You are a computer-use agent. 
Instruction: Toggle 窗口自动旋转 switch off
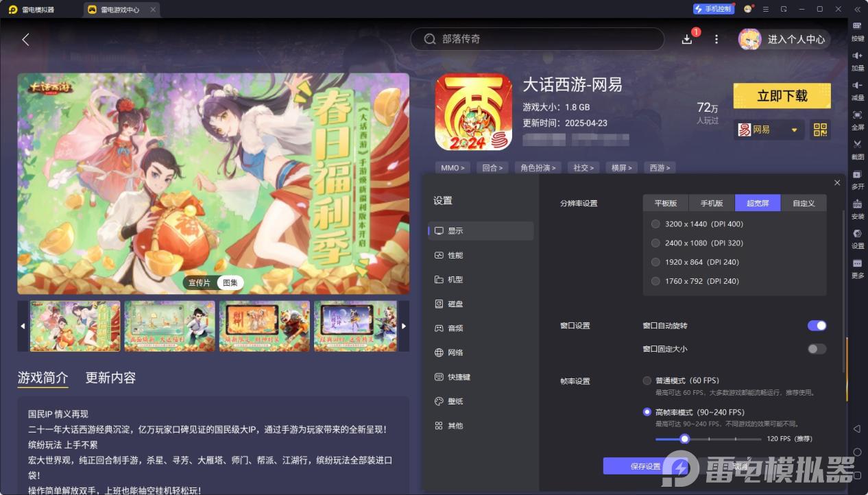click(x=817, y=326)
